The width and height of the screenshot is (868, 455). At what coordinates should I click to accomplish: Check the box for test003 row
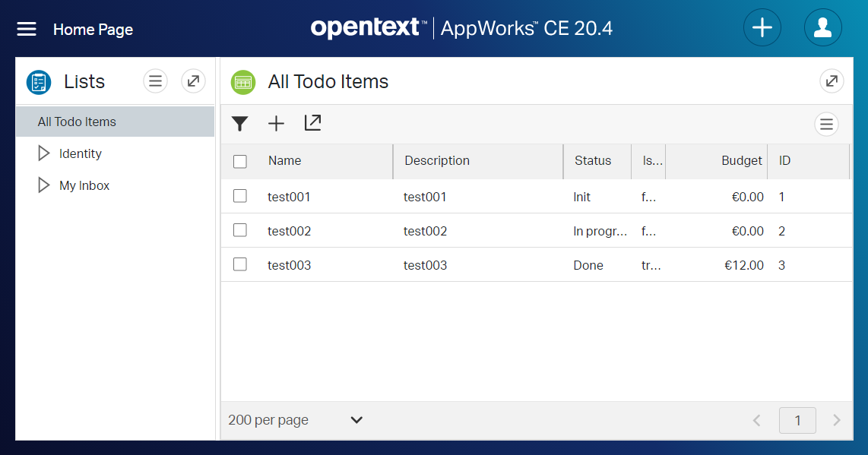(239, 264)
